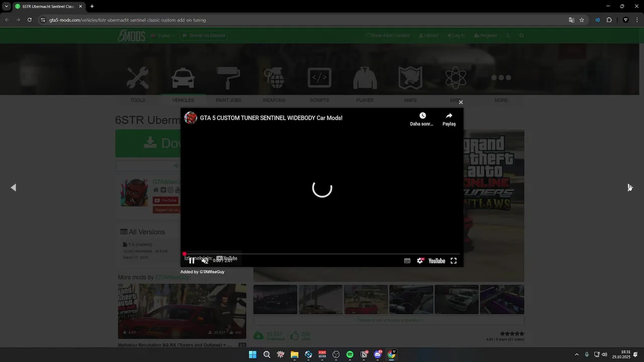
Task: Open the Paint Jobs roller icon
Action: pyautogui.click(x=228, y=78)
